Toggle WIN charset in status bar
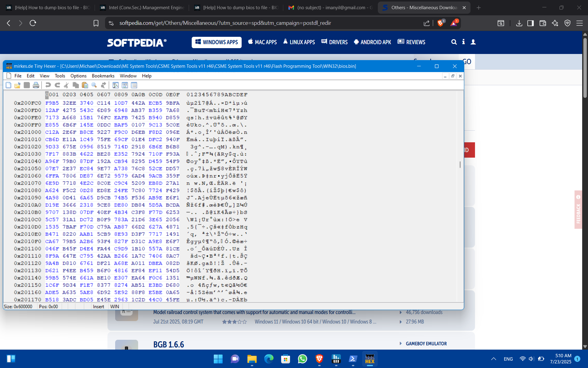 [115, 306]
